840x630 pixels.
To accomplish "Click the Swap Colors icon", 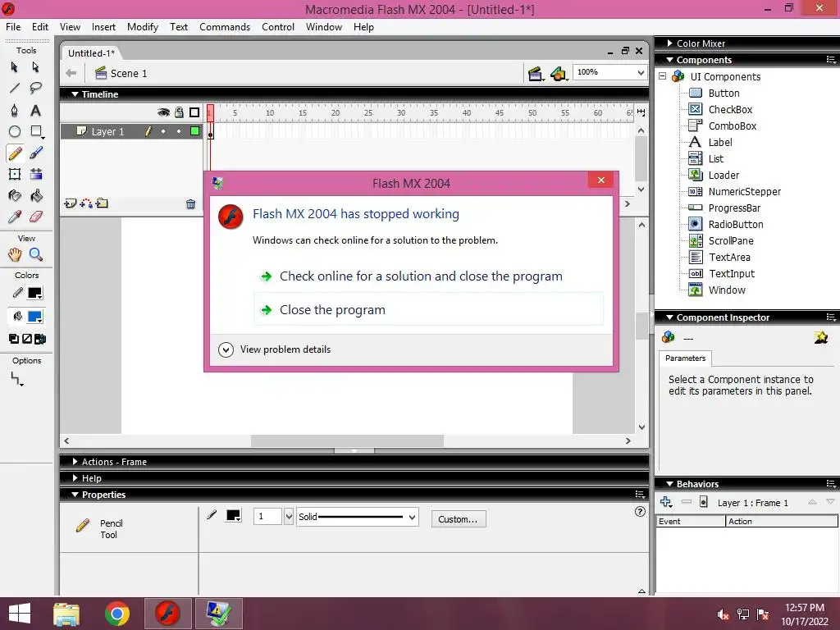I will 40,339.
